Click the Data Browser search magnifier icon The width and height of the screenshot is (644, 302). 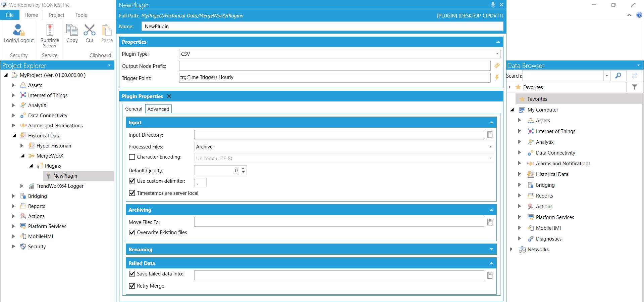(x=618, y=76)
